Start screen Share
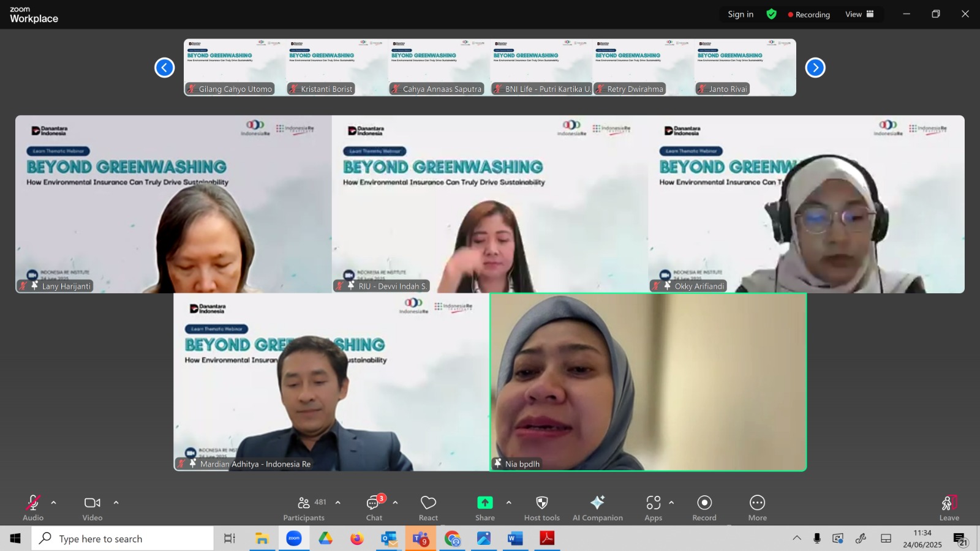The width and height of the screenshot is (980, 551). [x=485, y=508]
